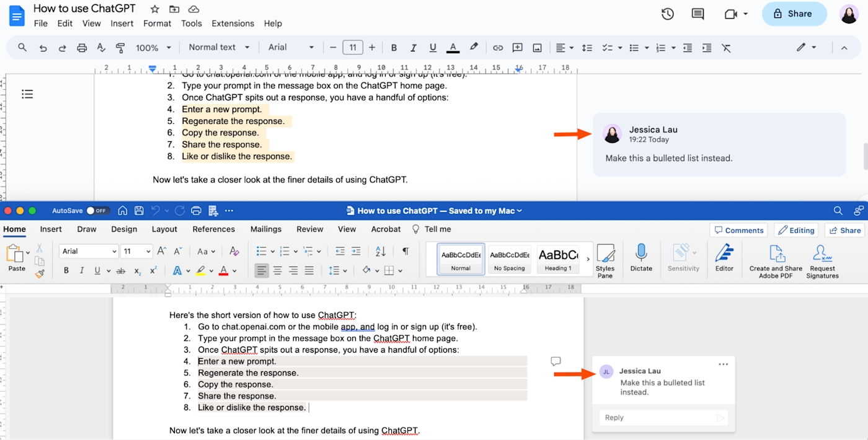Click Create and Share Adobe PDF in Word

tap(776, 262)
